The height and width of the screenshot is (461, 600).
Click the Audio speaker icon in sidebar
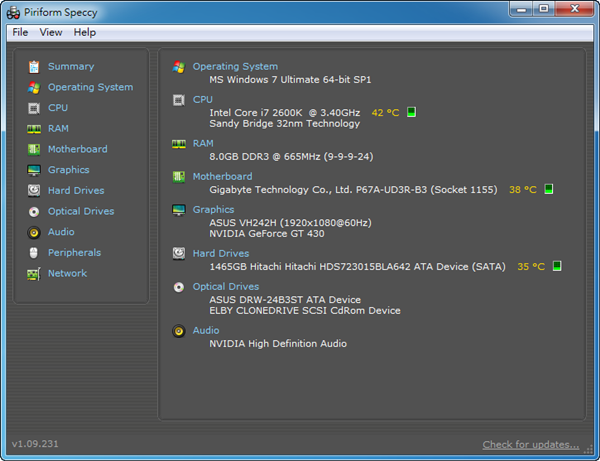34,233
